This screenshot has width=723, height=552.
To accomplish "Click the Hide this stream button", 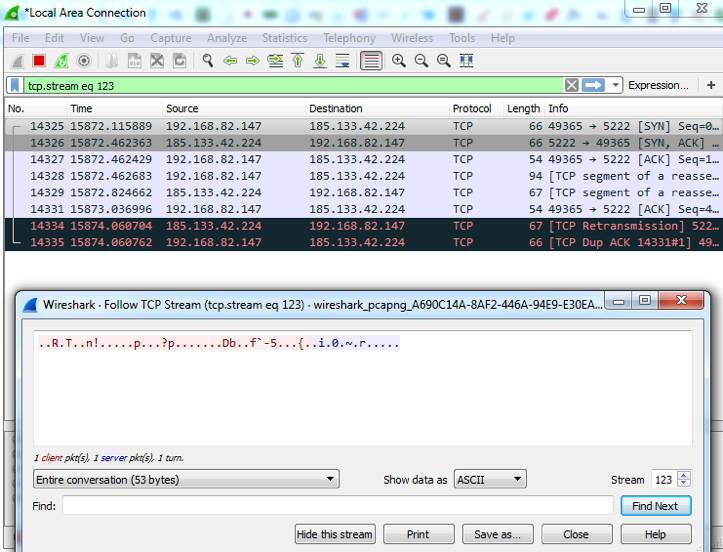I will [x=335, y=534].
